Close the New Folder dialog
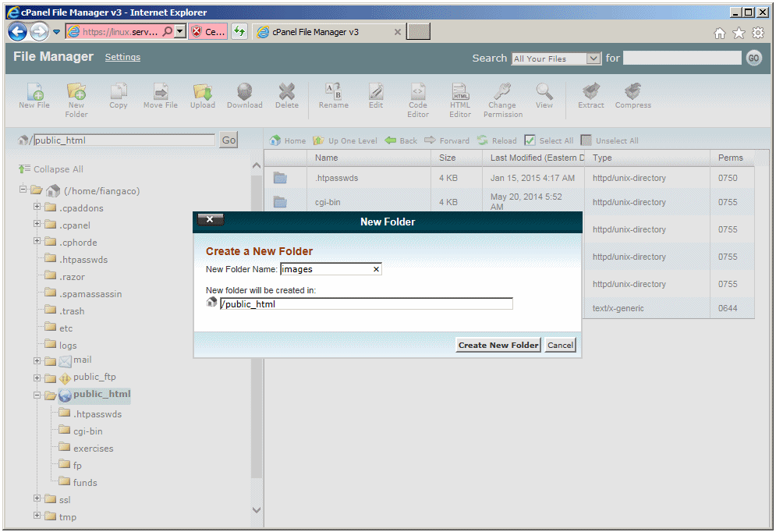The image size is (776, 532). (210, 219)
